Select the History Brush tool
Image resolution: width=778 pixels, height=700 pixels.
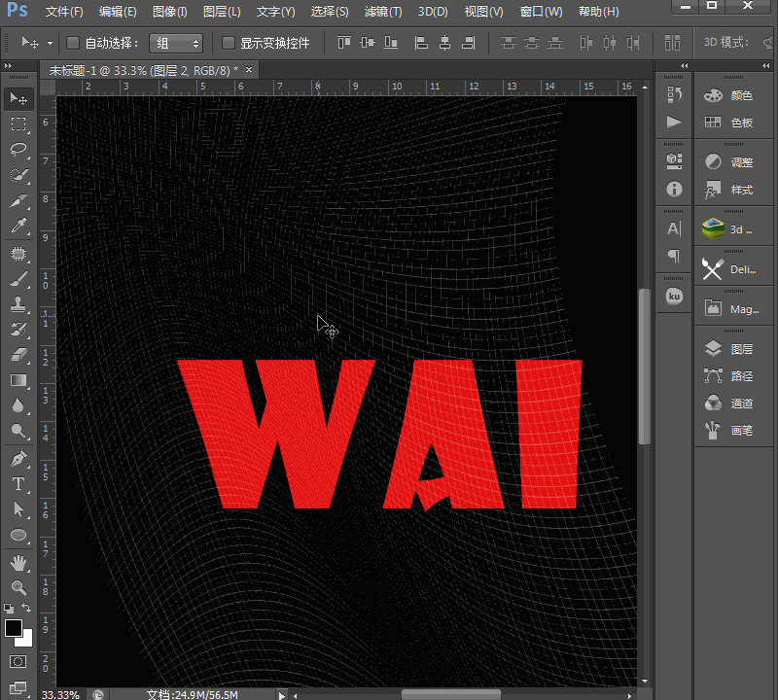click(18, 330)
